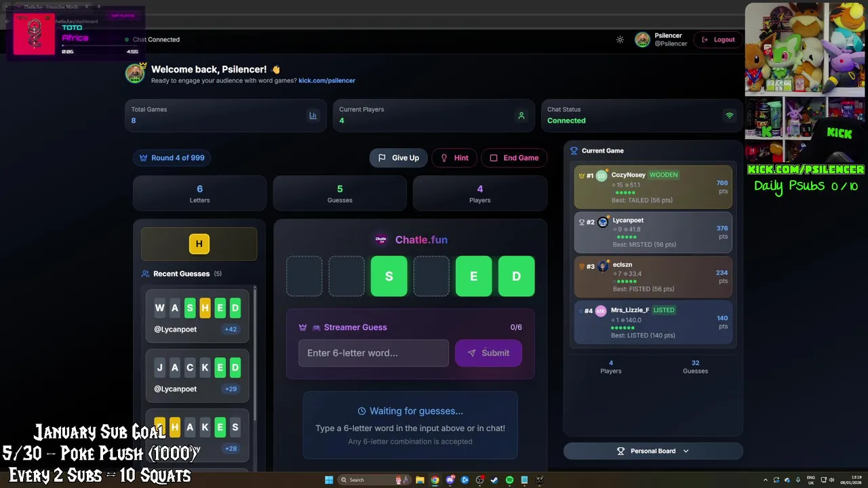Show hidden system tray icons

tap(766, 480)
